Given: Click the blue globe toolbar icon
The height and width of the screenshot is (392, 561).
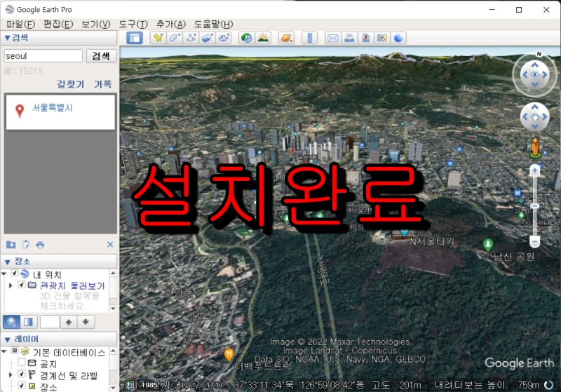Looking at the screenshot, I should (398, 38).
